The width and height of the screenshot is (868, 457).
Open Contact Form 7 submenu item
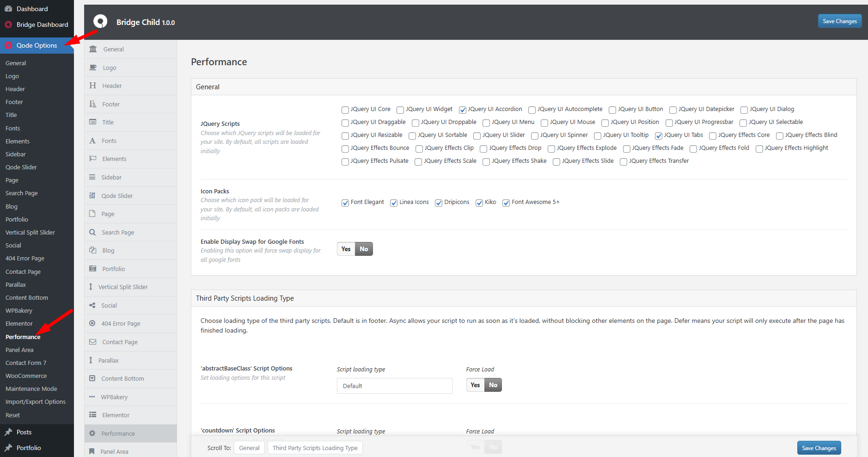(x=26, y=363)
